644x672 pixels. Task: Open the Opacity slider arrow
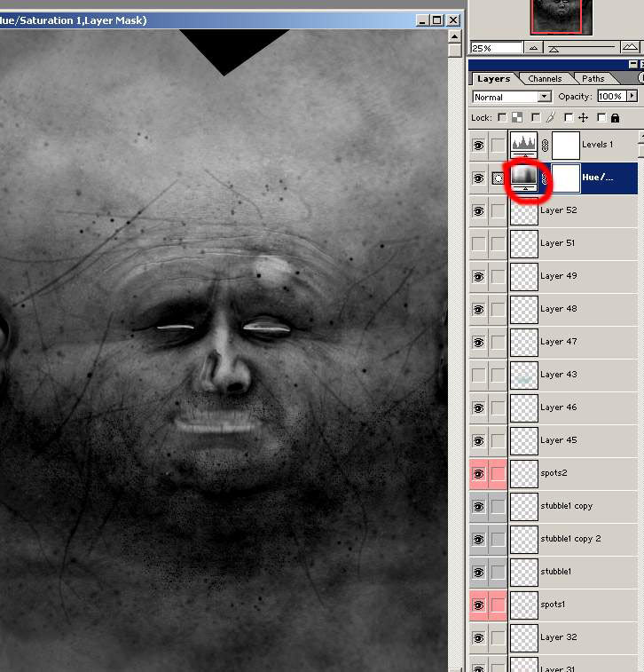(x=632, y=96)
